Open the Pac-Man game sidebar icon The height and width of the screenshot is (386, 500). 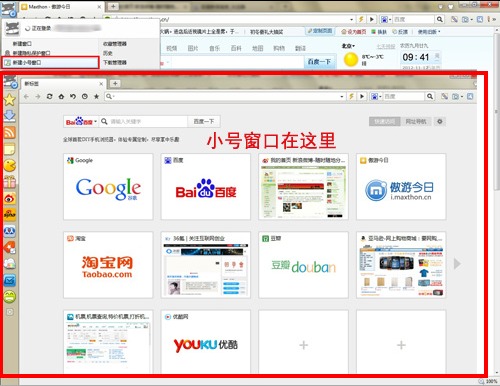click(10, 165)
